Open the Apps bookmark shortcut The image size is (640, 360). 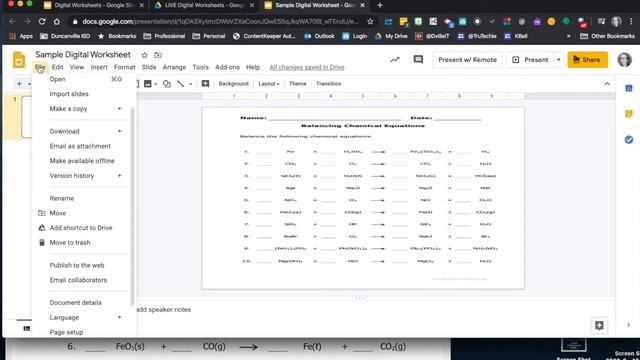(21, 36)
